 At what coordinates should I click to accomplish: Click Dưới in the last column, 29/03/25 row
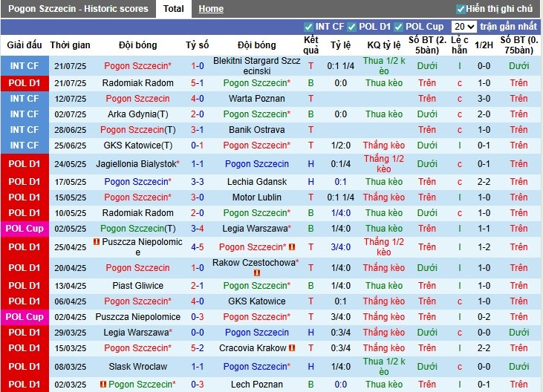(x=518, y=332)
